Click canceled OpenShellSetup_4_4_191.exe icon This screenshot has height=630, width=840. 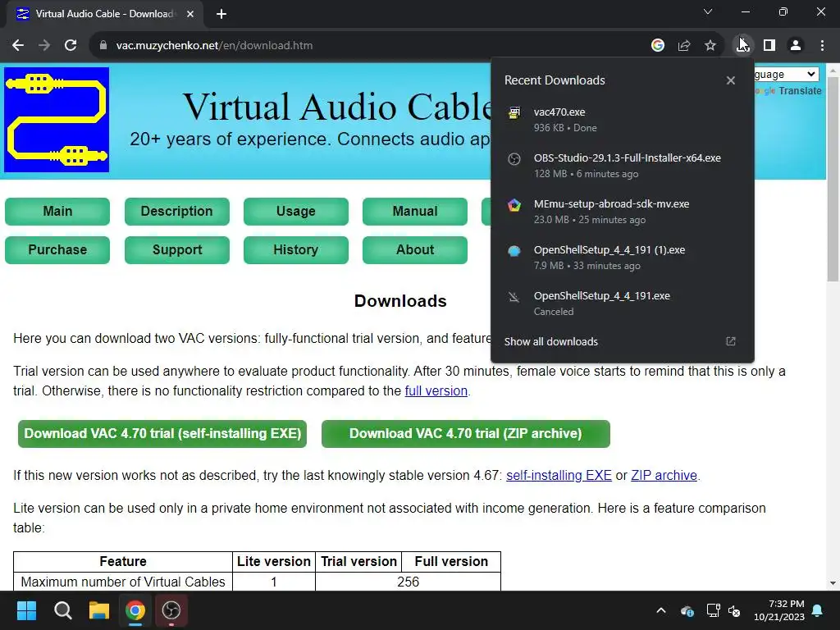coord(514,297)
